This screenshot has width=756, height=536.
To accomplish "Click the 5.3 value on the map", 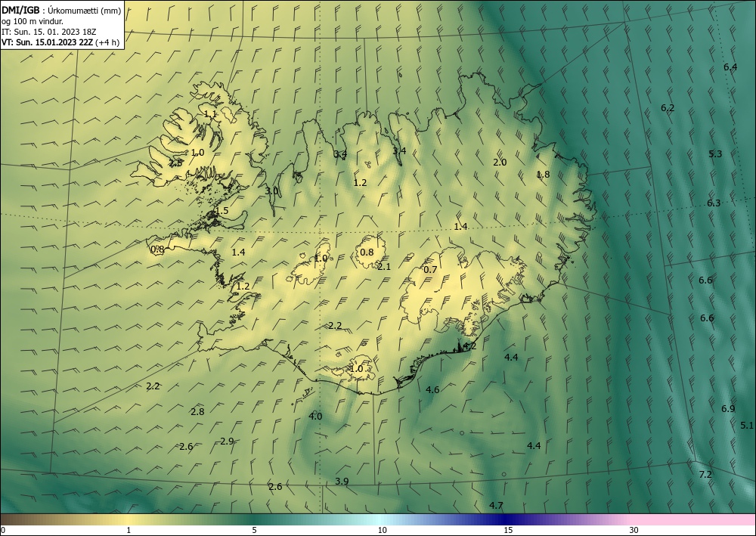I will point(715,153).
